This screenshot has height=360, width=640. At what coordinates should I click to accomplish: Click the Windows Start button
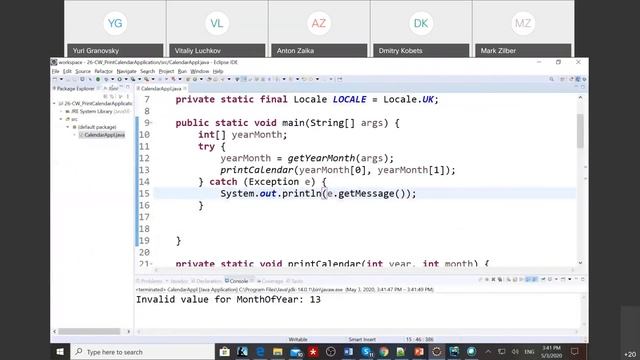[60, 351]
